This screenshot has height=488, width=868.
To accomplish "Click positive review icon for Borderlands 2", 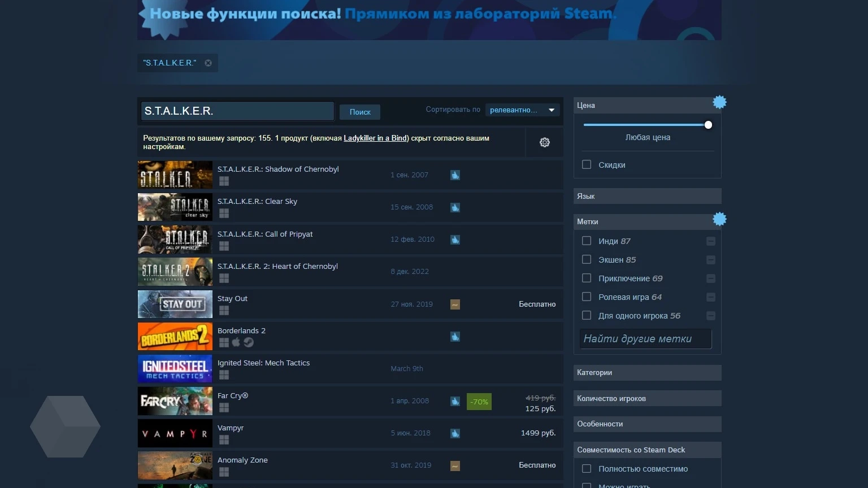I will tap(455, 337).
